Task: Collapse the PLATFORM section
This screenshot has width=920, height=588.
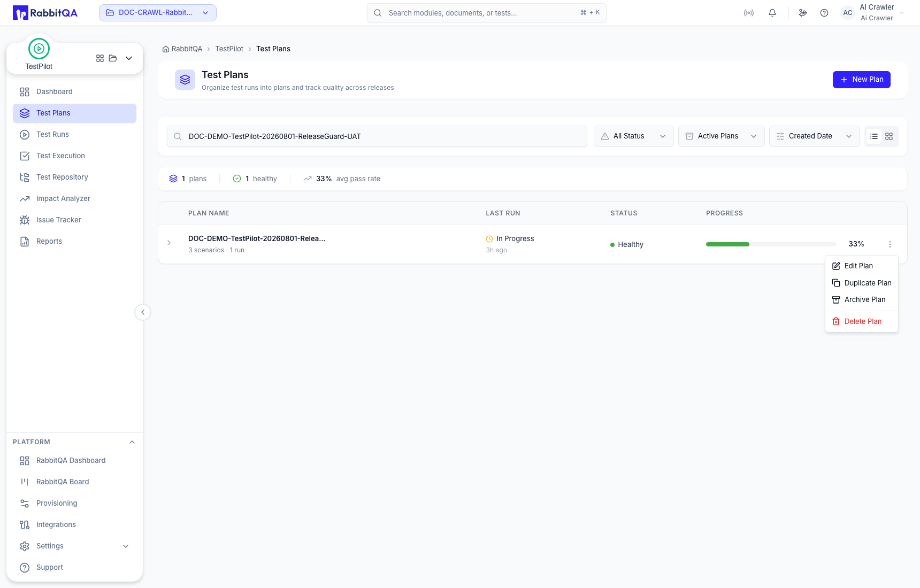Action: pos(132,442)
